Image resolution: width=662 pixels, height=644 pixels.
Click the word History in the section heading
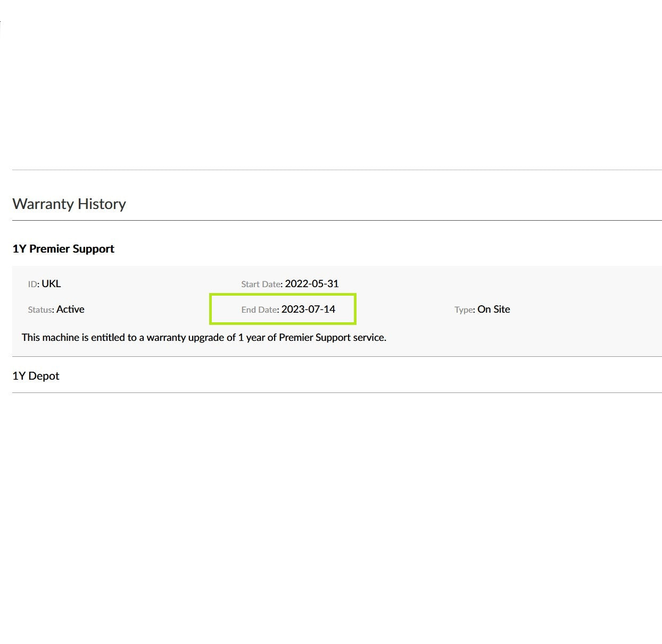pyautogui.click(x=102, y=204)
